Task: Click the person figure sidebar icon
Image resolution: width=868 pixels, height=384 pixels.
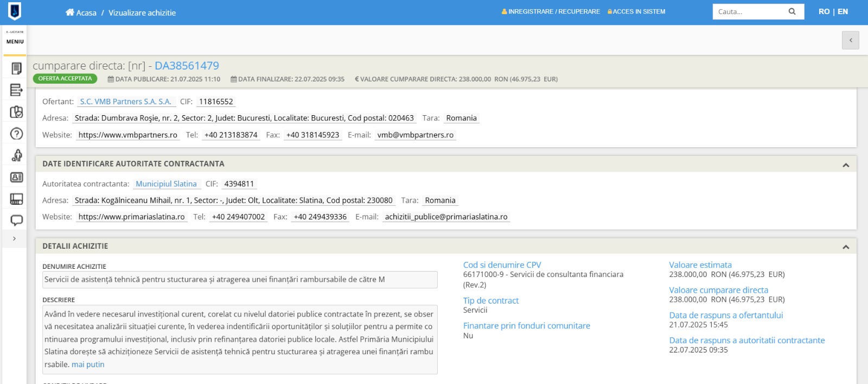Action: pos(16,155)
